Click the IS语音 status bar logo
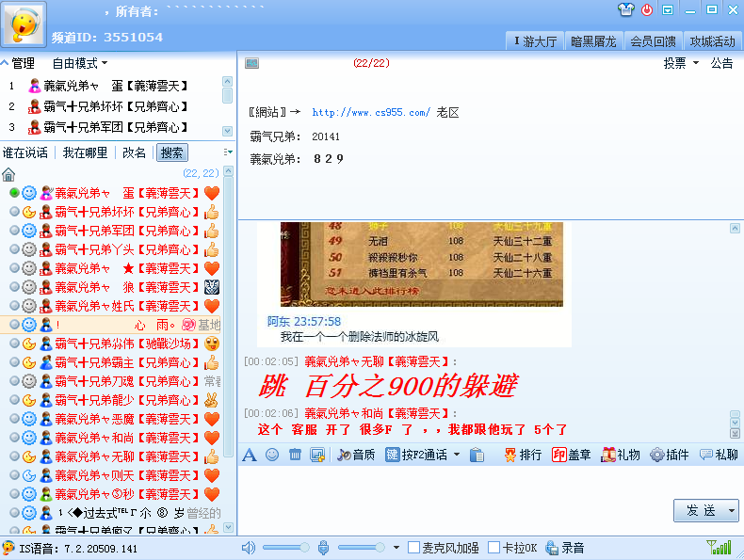Viewport: 744px width, 560px height. tap(8, 548)
